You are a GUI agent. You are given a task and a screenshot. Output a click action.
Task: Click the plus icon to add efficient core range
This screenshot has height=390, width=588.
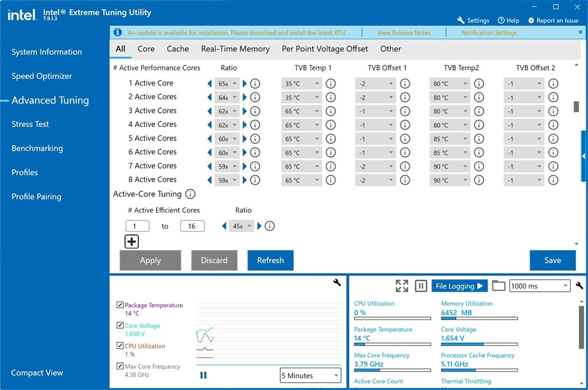(131, 241)
